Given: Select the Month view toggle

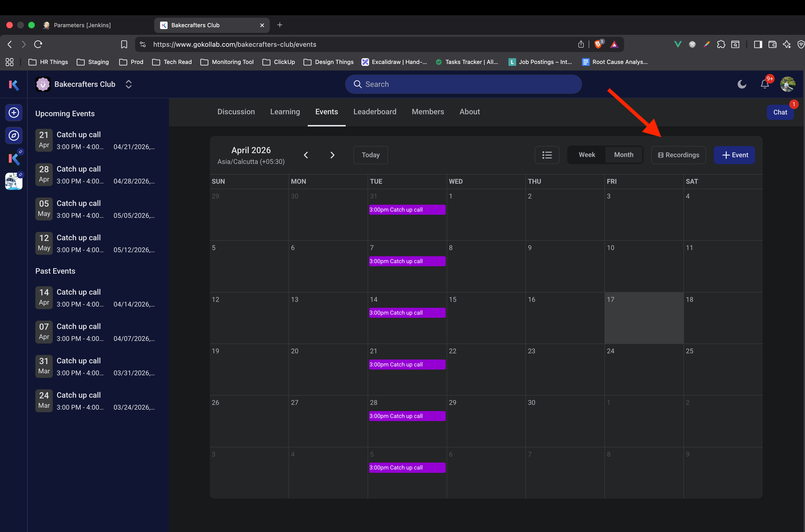Looking at the screenshot, I should (x=623, y=155).
